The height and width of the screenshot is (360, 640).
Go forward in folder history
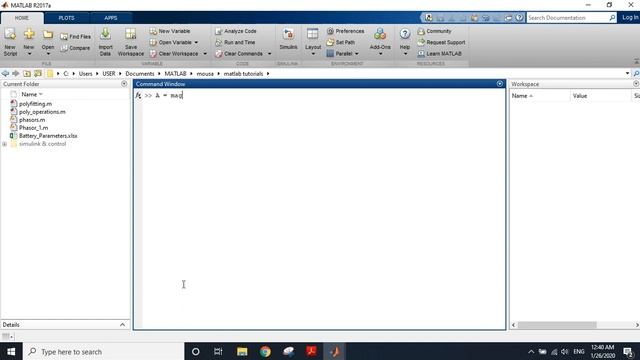[16, 73]
